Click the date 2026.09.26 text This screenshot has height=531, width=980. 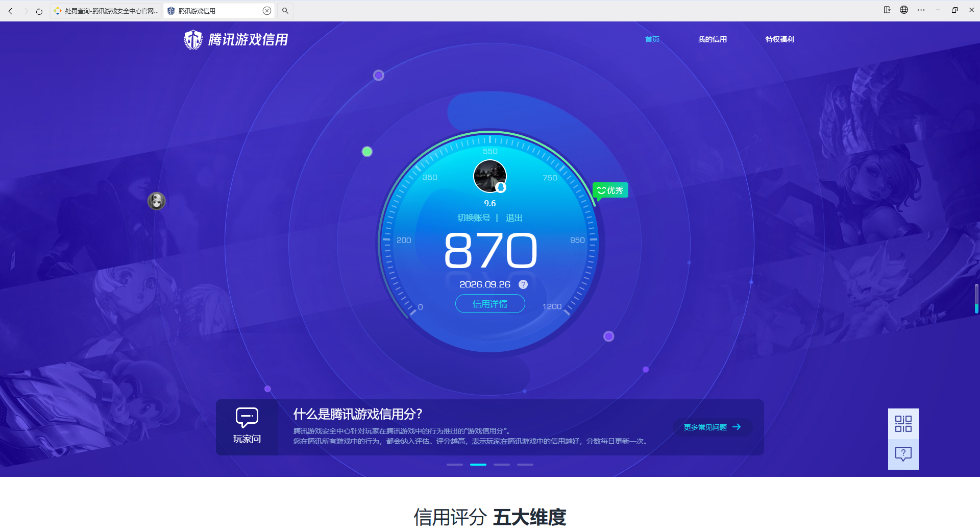[x=485, y=284]
